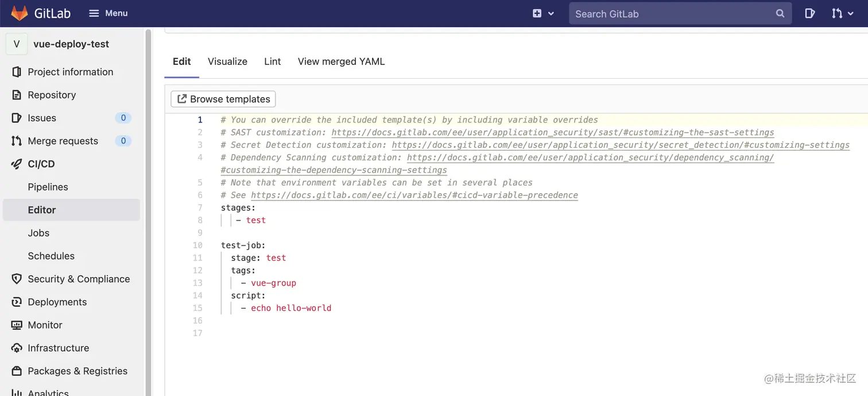Expand the merge requests top-bar dropdown
Viewport: 868px width, 396px height.
point(842,13)
